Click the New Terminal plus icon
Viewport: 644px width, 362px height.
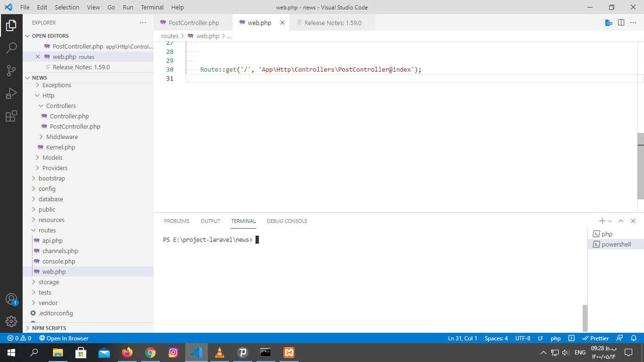click(x=602, y=221)
